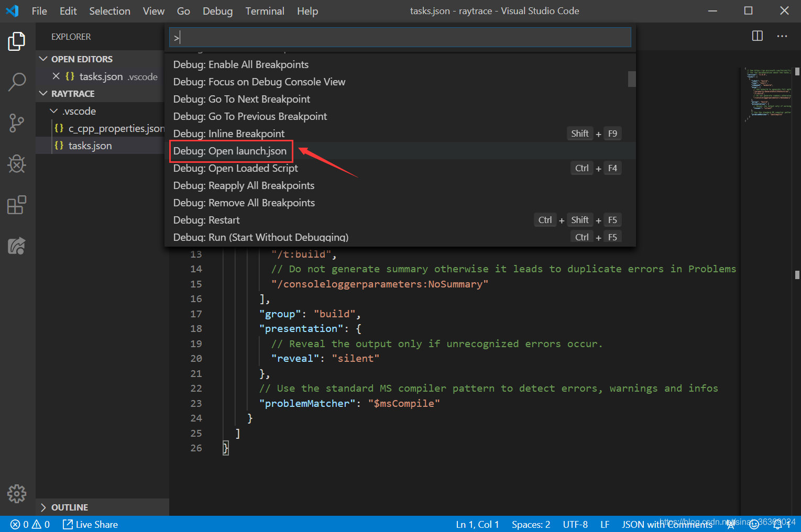Click the command palette list scrollbar
The image size is (801, 532).
(632, 79)
